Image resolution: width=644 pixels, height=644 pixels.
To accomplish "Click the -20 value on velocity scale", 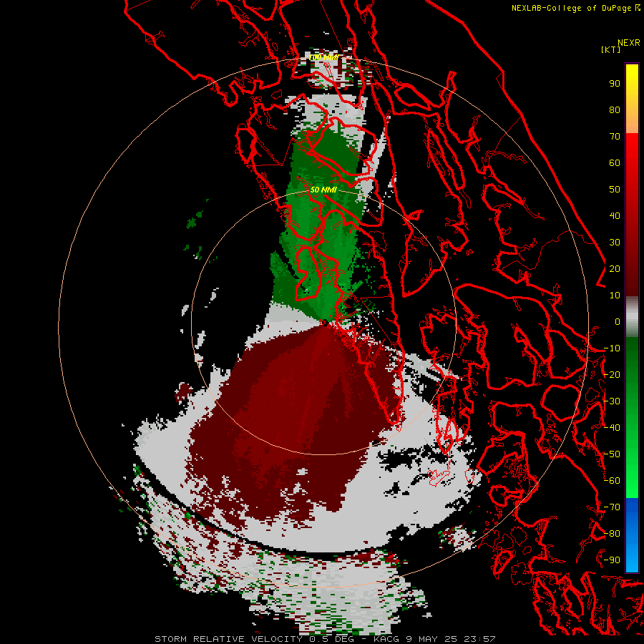I will click(612, 374).
